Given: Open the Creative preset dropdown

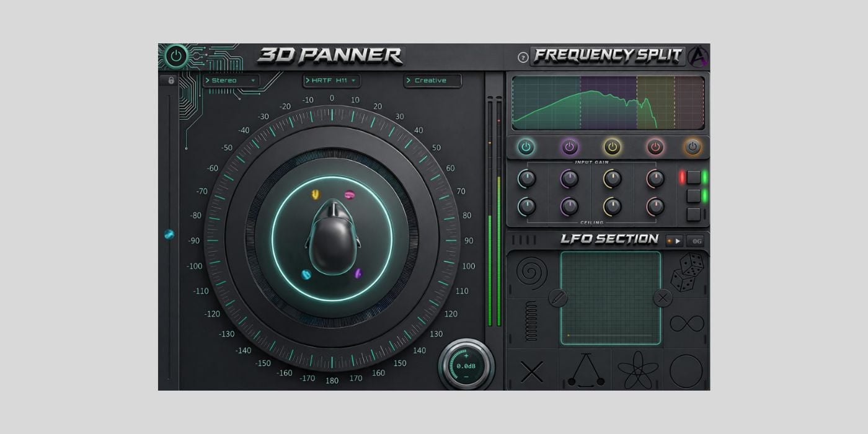Looking at the screenshot, I should [x=433, y=81].
